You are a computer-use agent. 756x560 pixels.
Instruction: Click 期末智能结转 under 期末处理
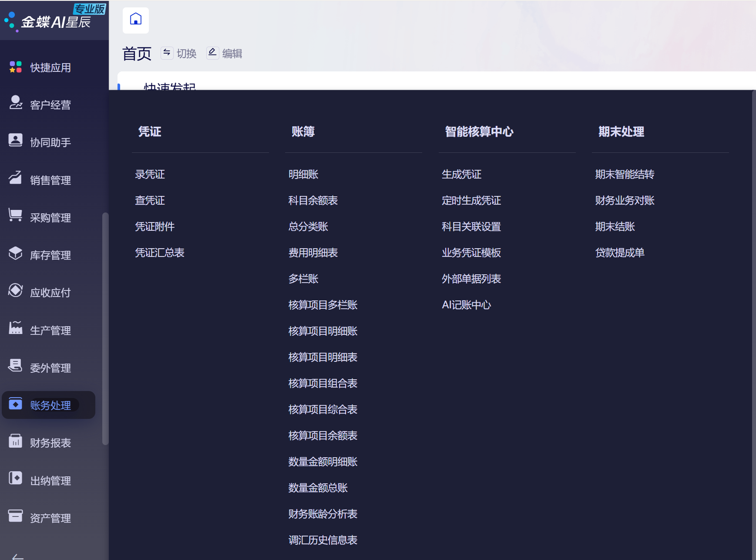coord(625,174)
